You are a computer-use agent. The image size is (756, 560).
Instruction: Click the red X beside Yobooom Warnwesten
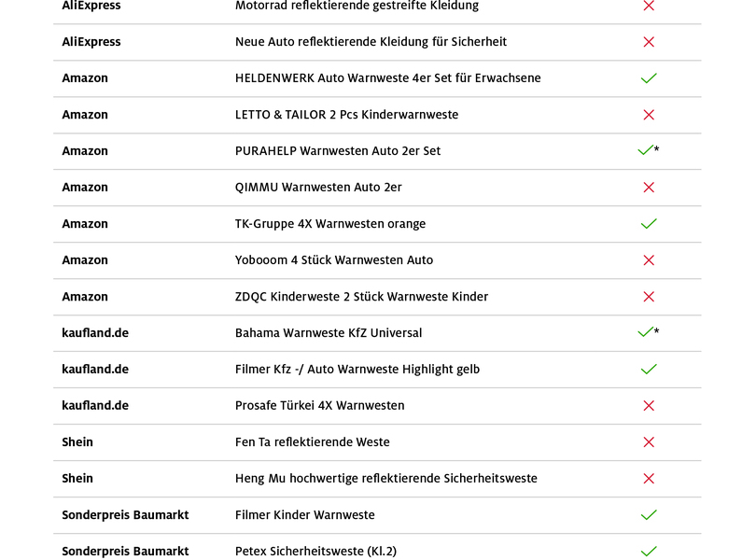coord(649,260)
